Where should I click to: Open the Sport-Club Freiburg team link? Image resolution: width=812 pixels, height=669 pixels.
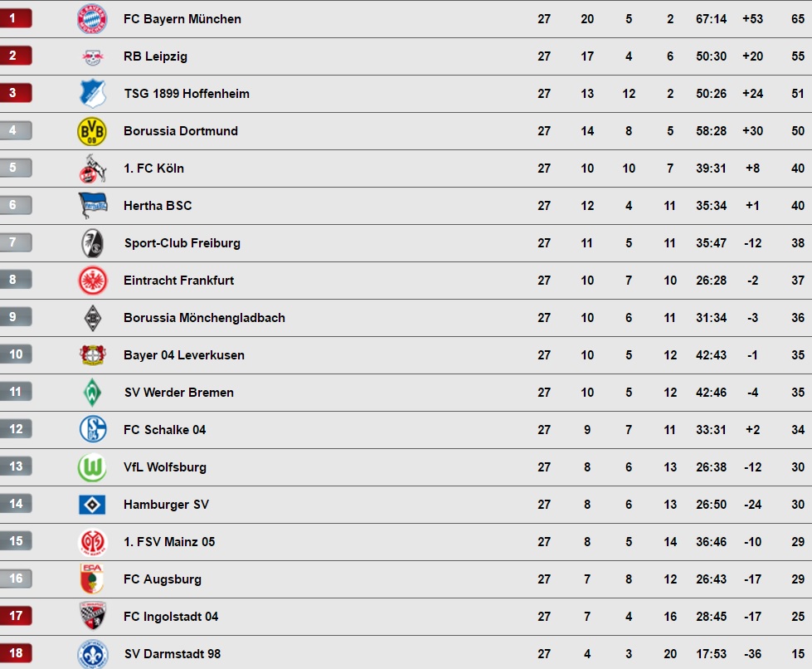182,243
